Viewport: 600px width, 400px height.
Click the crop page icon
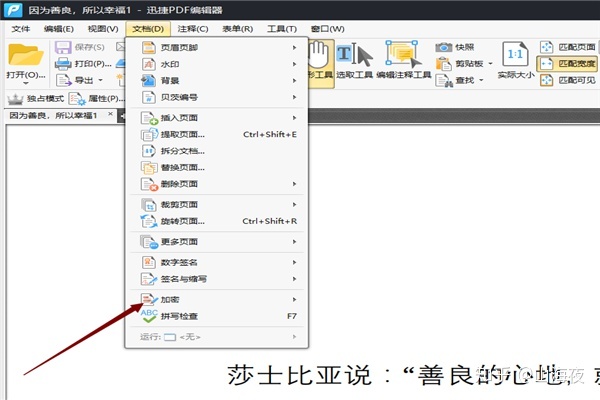point(149,205)
